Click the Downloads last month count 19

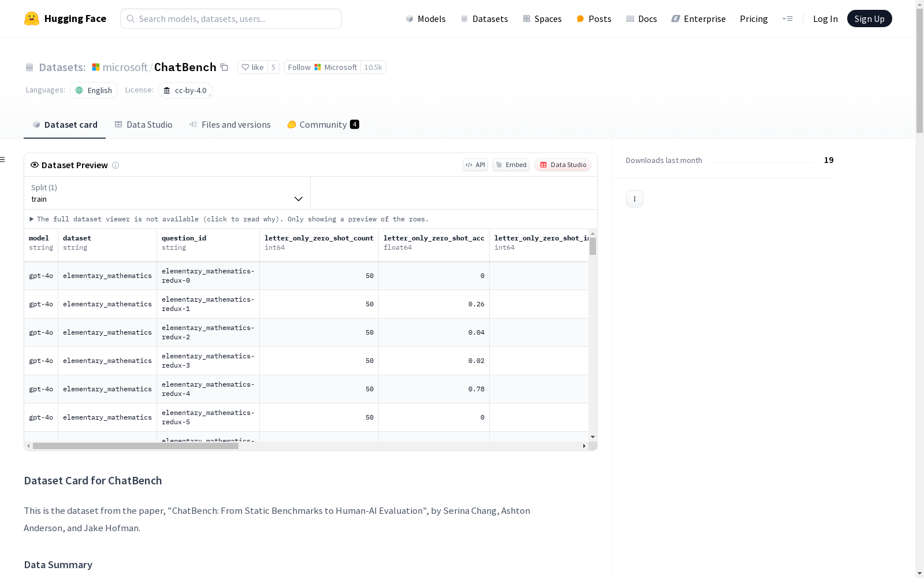coord(829,160)
